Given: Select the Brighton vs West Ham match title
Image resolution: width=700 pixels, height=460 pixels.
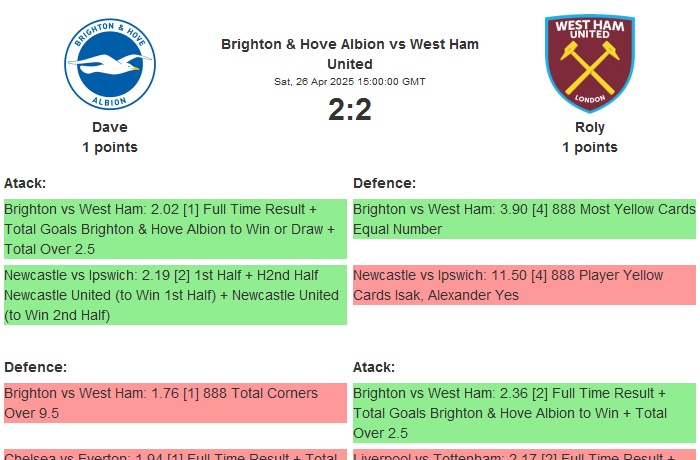Looking at the screenshot, I should pos(350,54).
